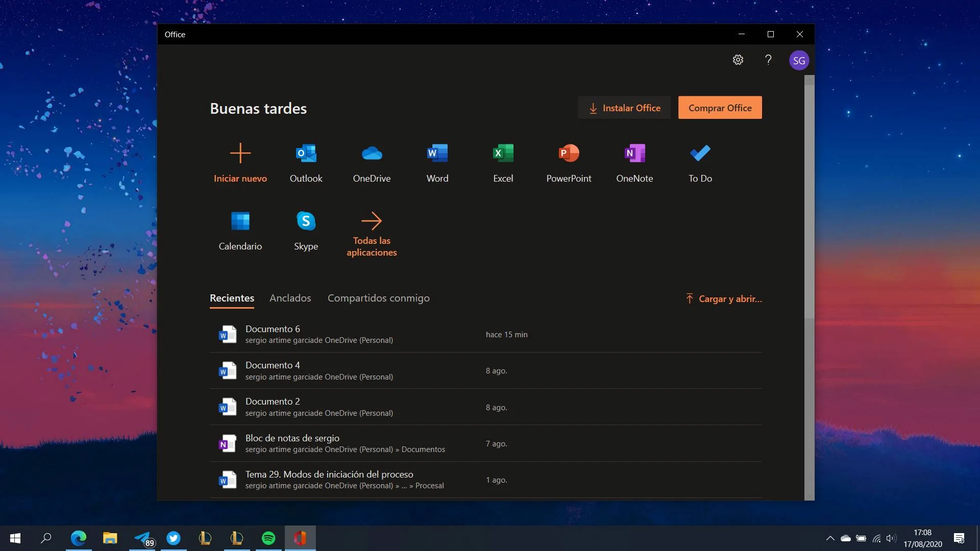980x551 pixels.
Task: Click the '1 ago.' date entry
Action: point(497,480)
